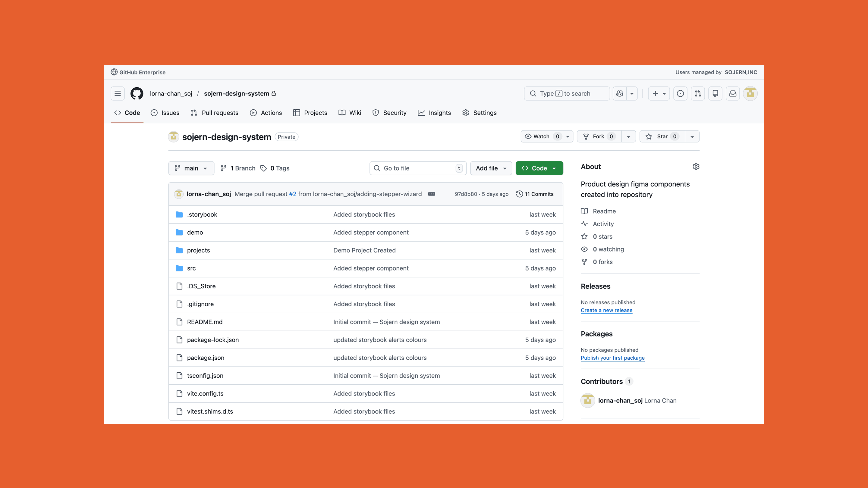
Task: Click the Create a new release link
Action: pos(606,310)
